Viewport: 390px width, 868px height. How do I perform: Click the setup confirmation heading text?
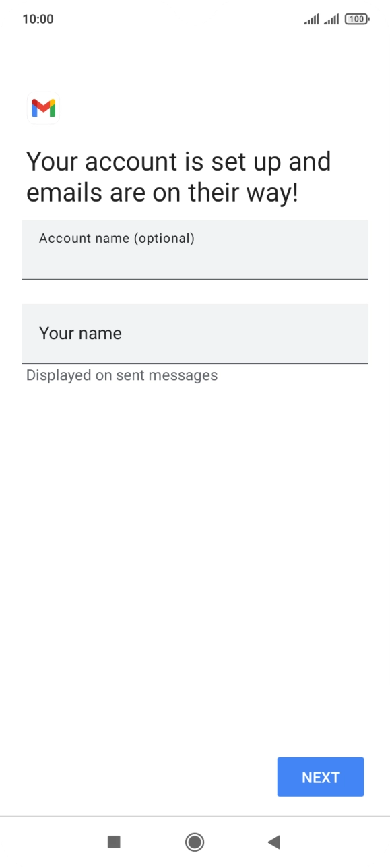[x=178, y=177]
